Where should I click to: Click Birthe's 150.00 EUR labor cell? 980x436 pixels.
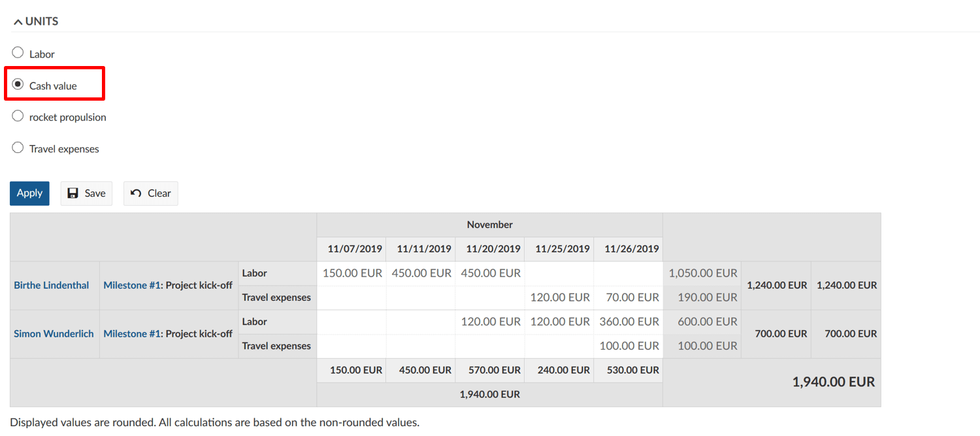[352, 273]
